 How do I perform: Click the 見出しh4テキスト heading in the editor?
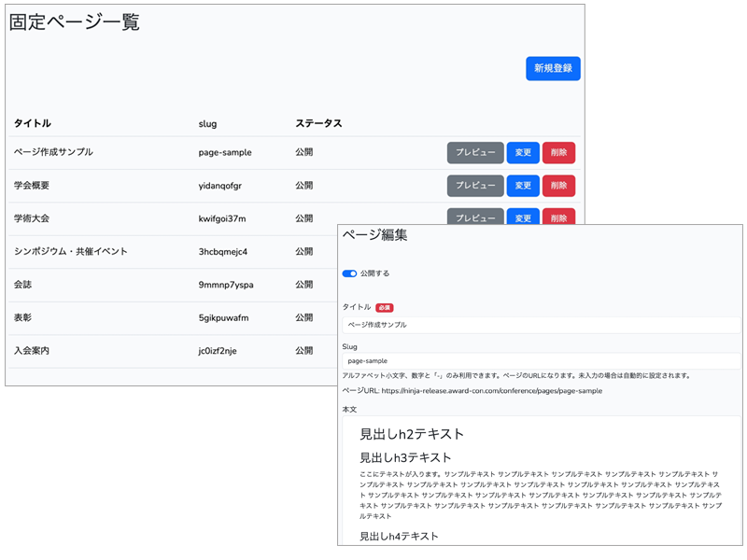tap(399, 536)
